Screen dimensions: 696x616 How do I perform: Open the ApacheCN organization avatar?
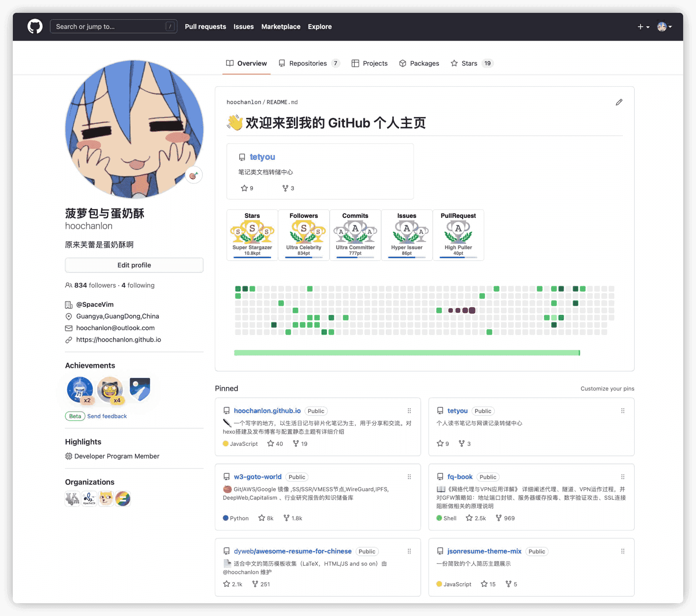89,498
